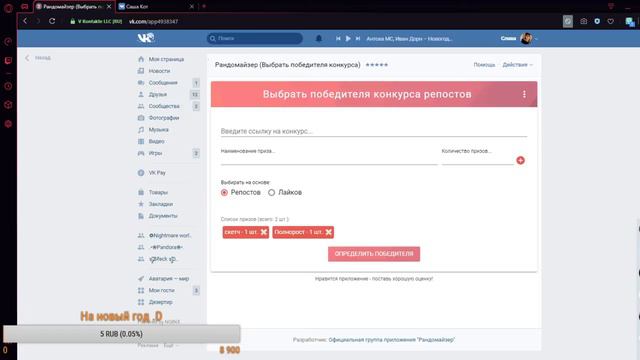This screenshot has width=640, height=360.
Task: Add page to bookmarks with heart icon
Action: 611,21
